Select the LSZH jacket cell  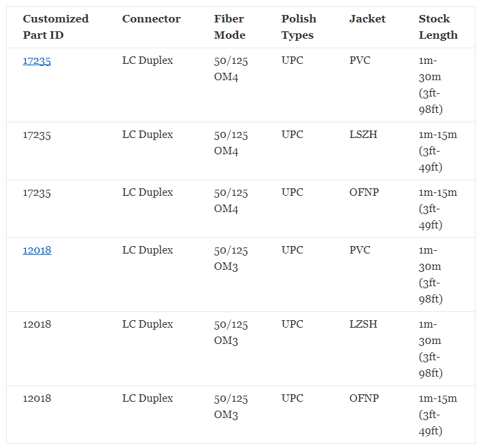point(363,135)
